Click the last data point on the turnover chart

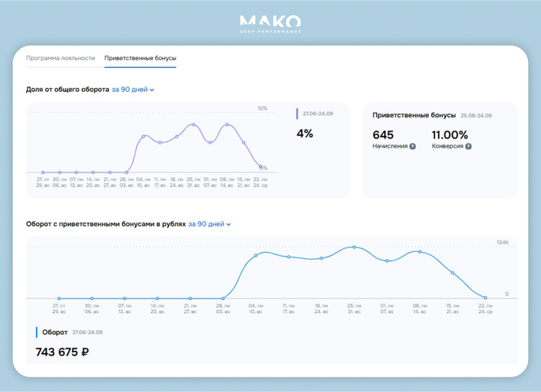pyautogui.click(x=485, y=298)
